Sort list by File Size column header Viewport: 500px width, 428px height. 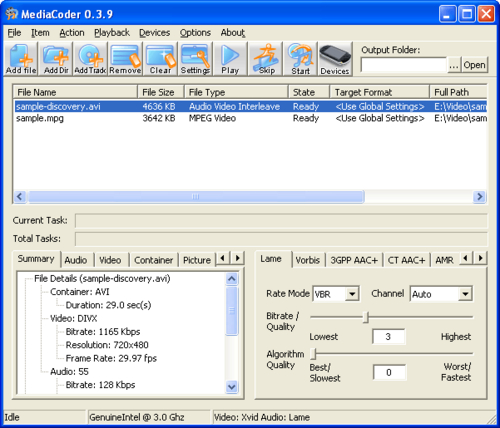[x=161, y=92]
